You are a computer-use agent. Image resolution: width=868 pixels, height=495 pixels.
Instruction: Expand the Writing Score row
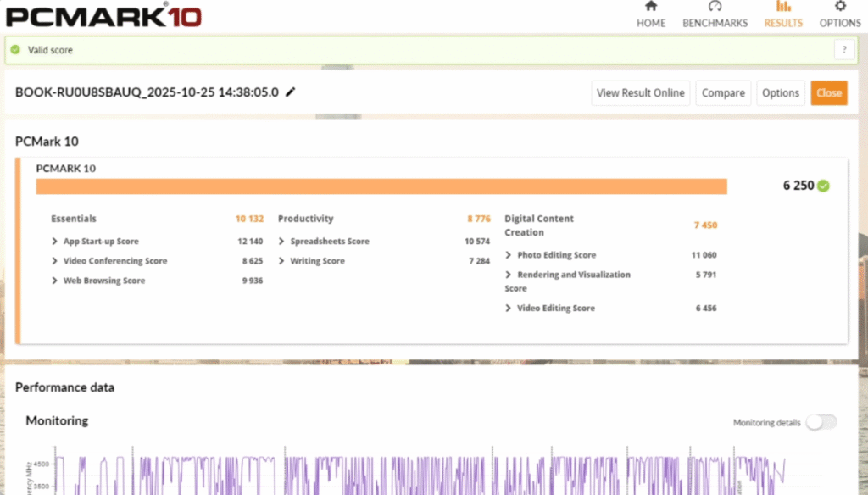click(282, 261)
